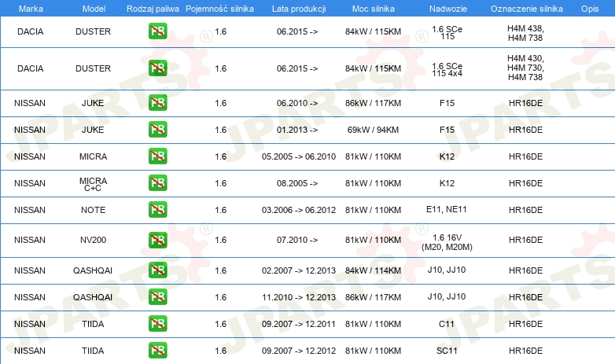Click the Marka column header

point(30,7)
